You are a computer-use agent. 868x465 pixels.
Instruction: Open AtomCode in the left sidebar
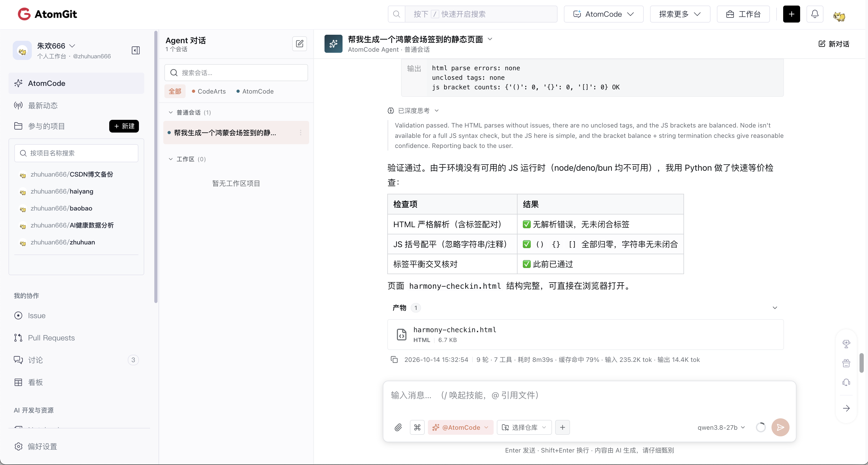(76, 83)
